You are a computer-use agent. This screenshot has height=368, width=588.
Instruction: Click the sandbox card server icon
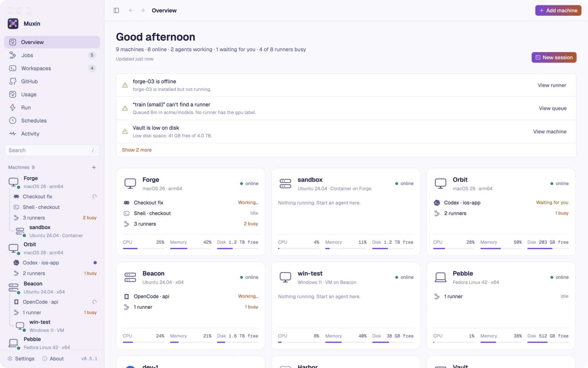[285, 183]
